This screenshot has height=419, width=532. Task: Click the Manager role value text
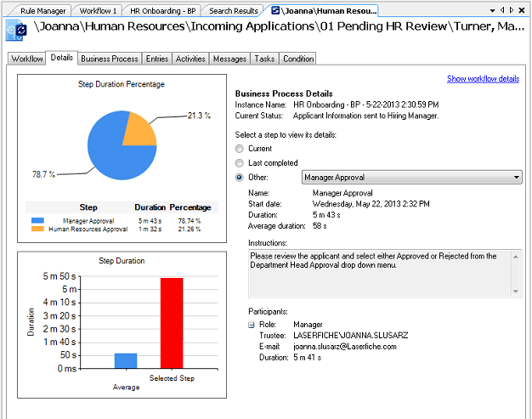308,325
